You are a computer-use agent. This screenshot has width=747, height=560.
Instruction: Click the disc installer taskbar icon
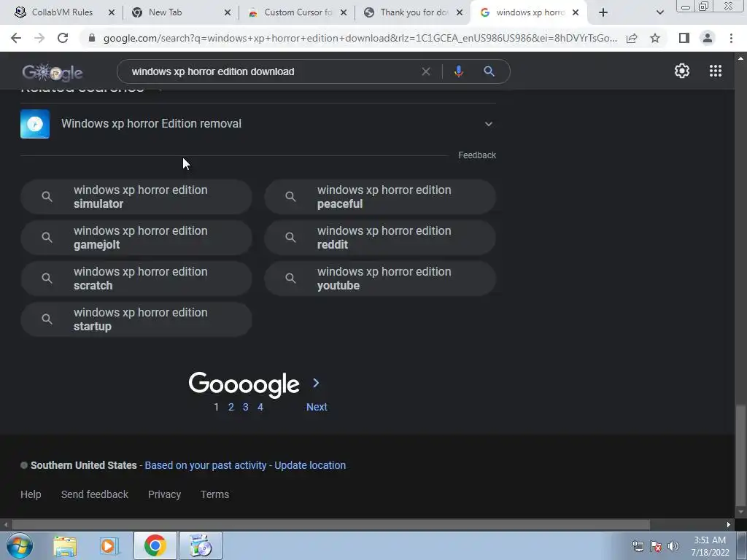coord(201,545)
